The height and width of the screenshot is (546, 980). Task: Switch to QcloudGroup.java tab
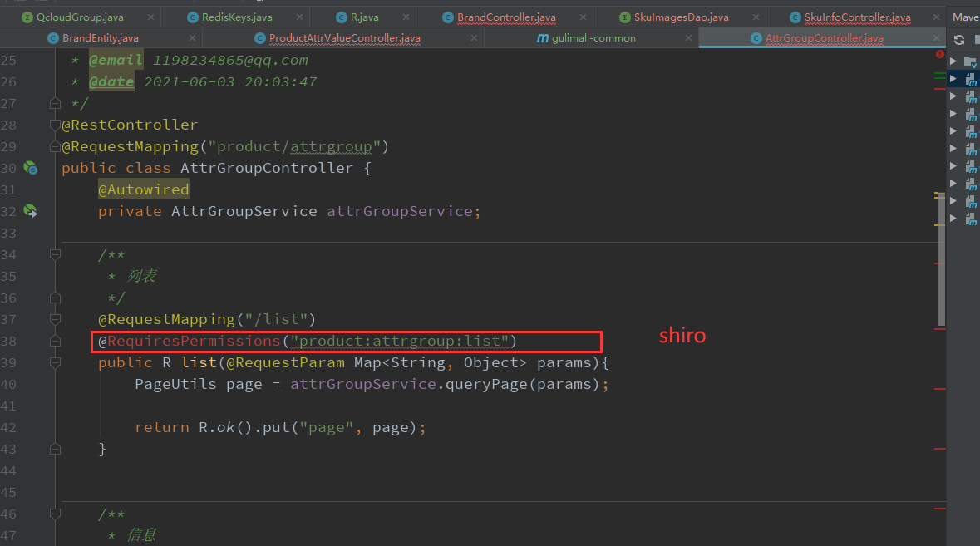click(79, 17)
